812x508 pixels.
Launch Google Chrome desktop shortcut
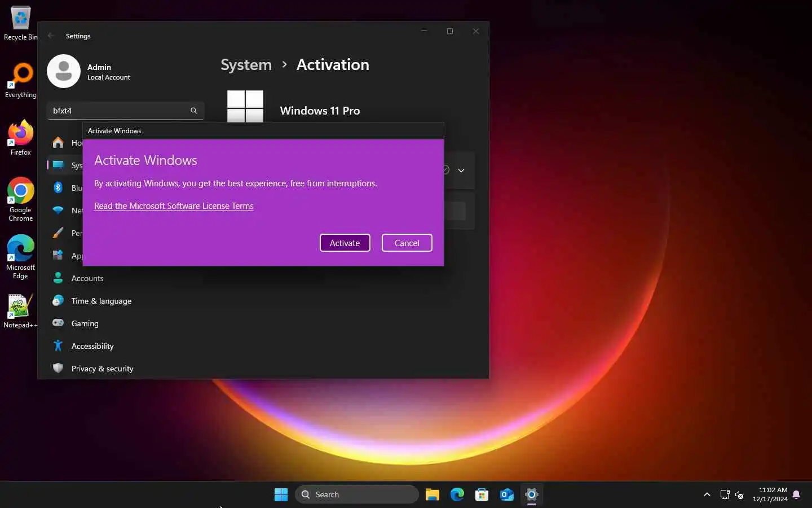(x=20, y=199)
